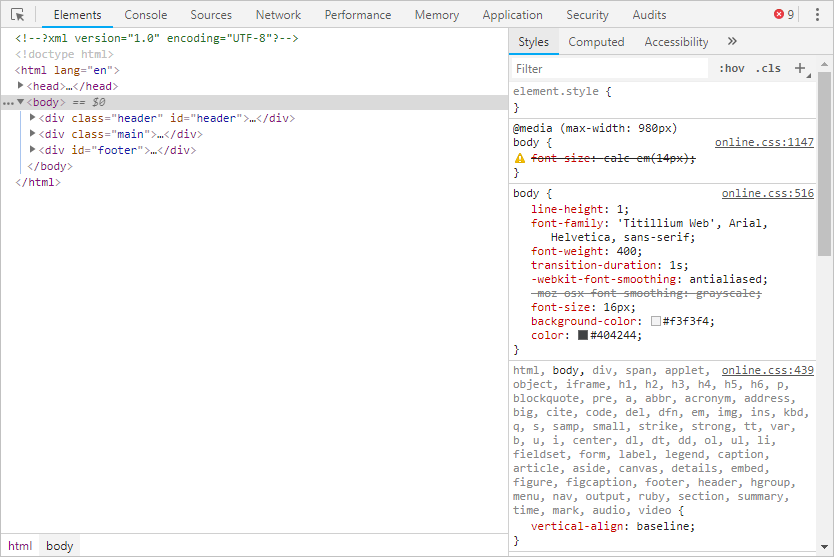834x557 pixels.
Task: Toggle the :hov element state panel
Action: [x=732, y=69]
